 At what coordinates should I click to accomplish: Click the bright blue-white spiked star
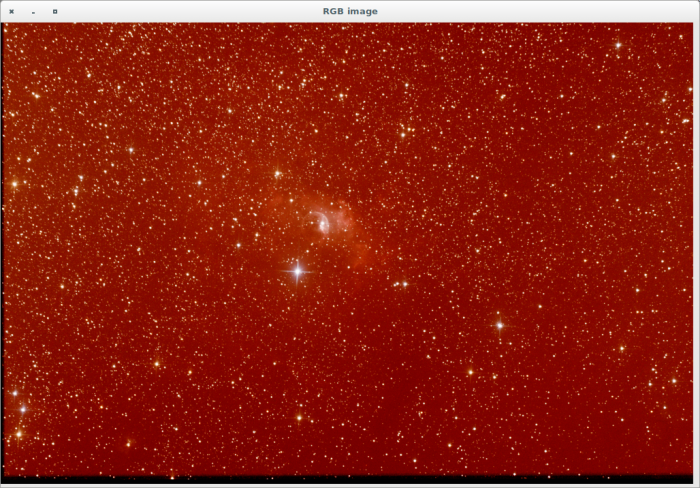tap(298, 271)
